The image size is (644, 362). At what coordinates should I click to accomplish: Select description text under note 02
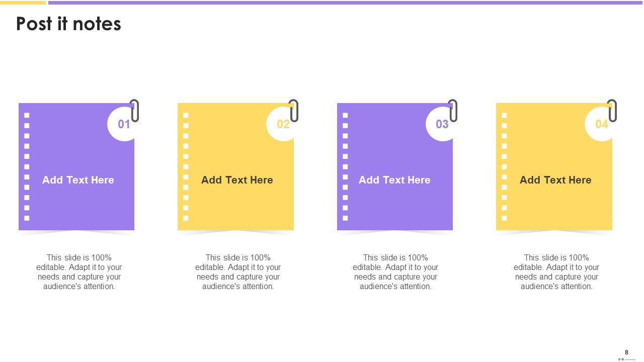pos(238,272)
